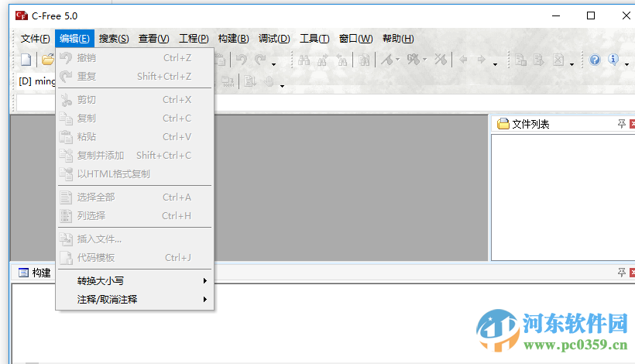Expand the 注释/取消注释 submenu arrow
This screenshot has width=635, height=364.
point(205,299)
